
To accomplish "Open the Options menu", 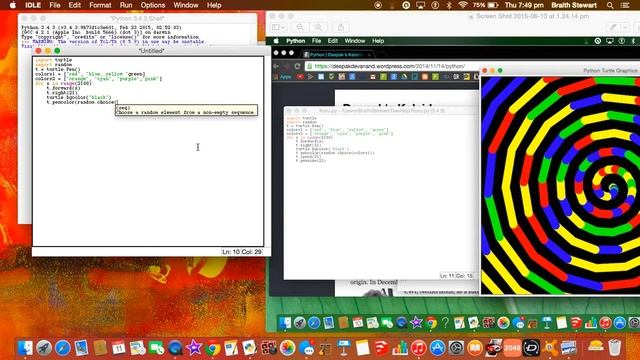I will click(x=153, y=5).
